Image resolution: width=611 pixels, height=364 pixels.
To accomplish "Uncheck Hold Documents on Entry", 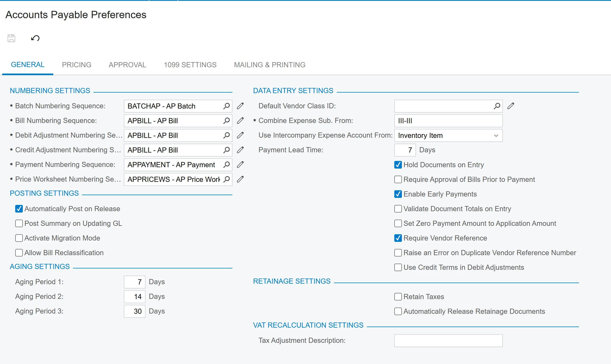I will (x=398, y=165).
